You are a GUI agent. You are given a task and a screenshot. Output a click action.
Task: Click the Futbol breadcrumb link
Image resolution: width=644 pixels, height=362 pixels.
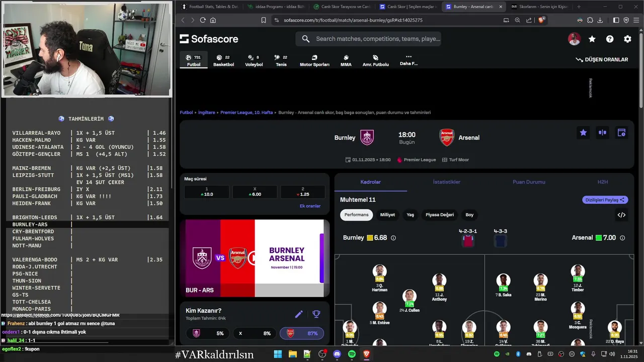click(186, 113)
